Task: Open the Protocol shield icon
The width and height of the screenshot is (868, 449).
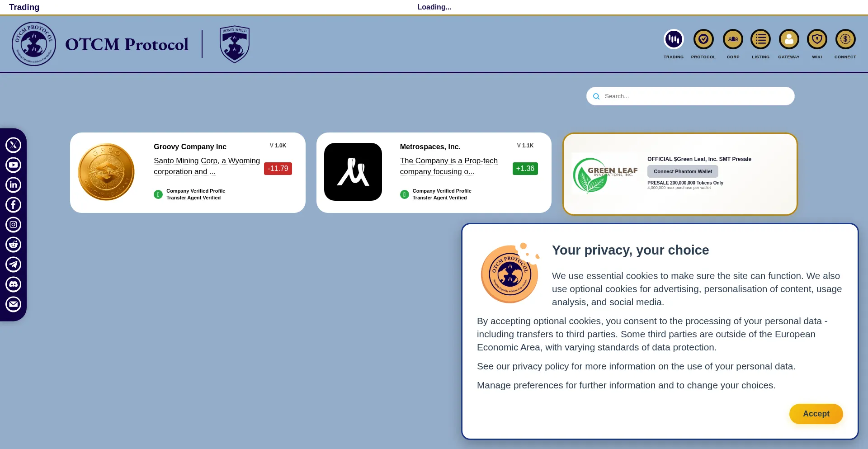Action: coord(703,39)
